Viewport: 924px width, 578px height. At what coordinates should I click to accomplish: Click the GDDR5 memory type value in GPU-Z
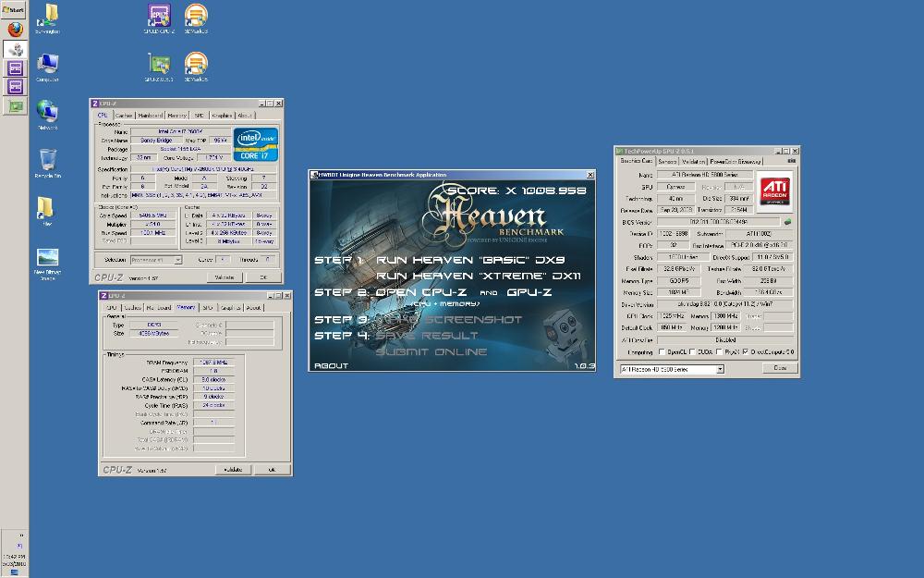(x=678, y=281)
